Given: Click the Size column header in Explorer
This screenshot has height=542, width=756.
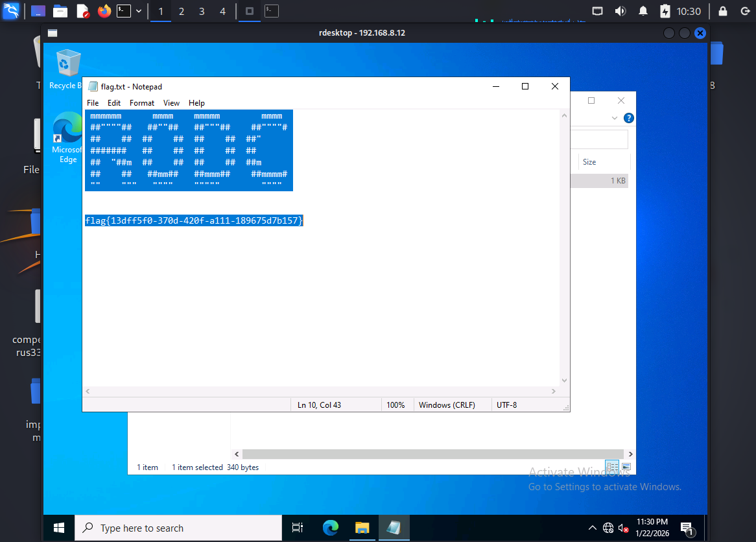Looking at the screenshot, I should pyautogui.click(x=589, y=162).
